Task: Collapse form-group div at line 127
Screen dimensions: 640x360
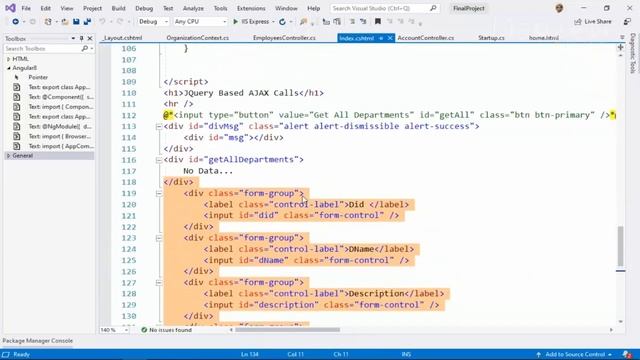Action: (159, 282)
